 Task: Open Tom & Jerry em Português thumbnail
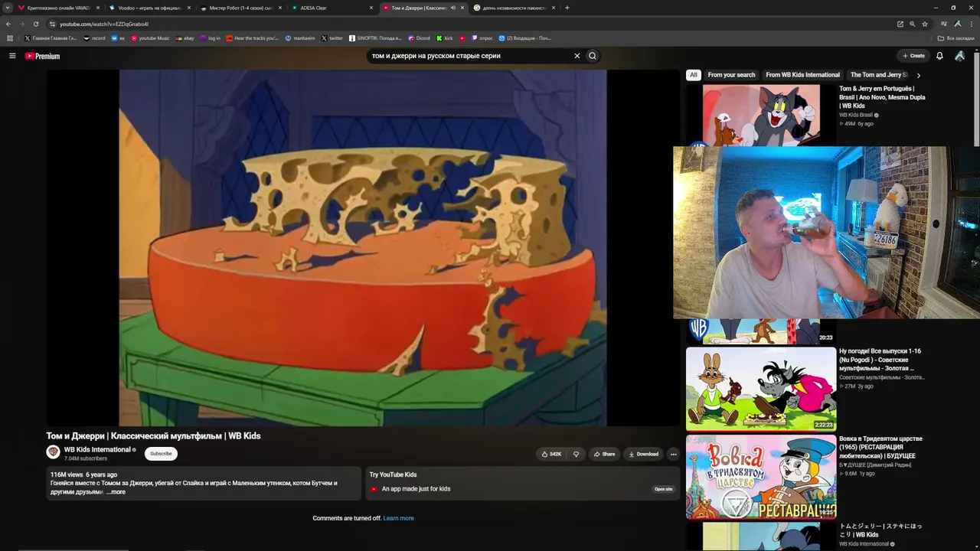pyautogui.click(x=761, y=115)
